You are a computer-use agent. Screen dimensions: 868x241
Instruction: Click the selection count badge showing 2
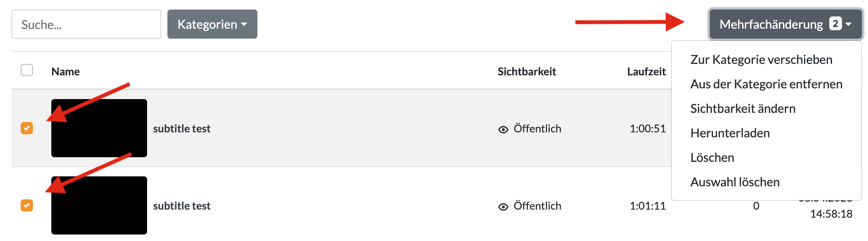(x=835, y=24)
